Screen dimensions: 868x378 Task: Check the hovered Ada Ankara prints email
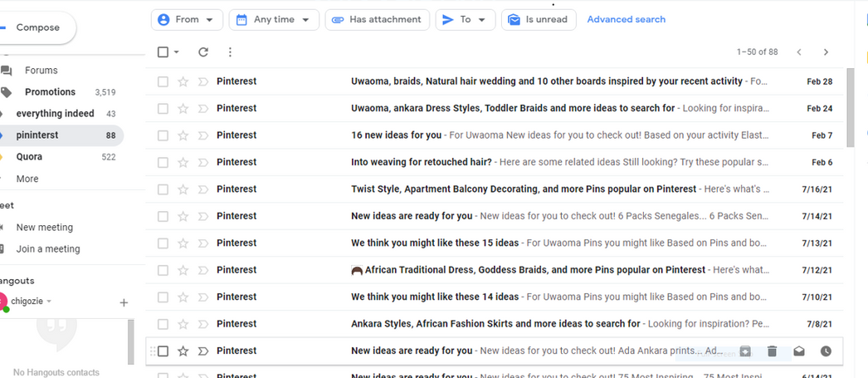pos(163,351)
